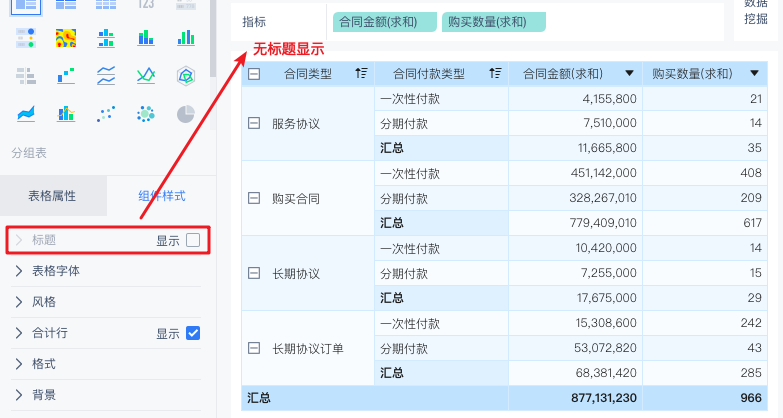This screenshot has width=783, height=418.
Task: Sort the 合同类型 column via its sort icon
Action: click(x=361, y=73)
